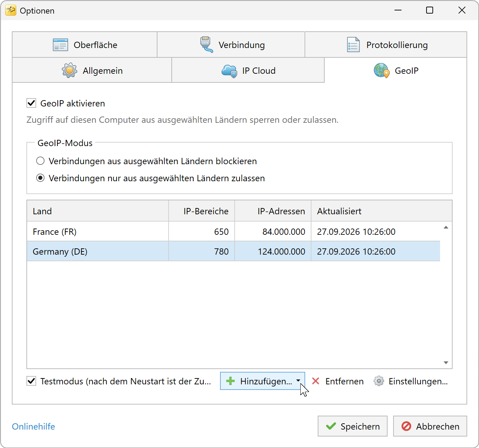The width and height of the screenshot is (479, 448).
Task: Sort by the Land column header
Action: [x=98, y=211]
